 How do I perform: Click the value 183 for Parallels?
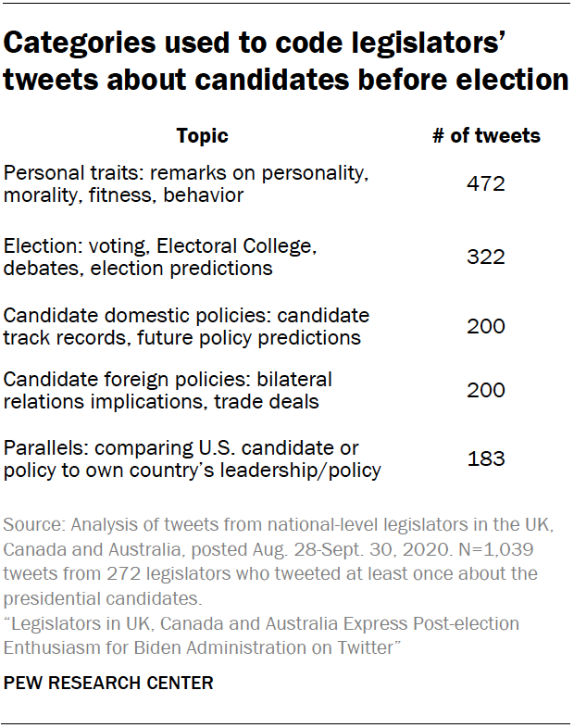486,459
